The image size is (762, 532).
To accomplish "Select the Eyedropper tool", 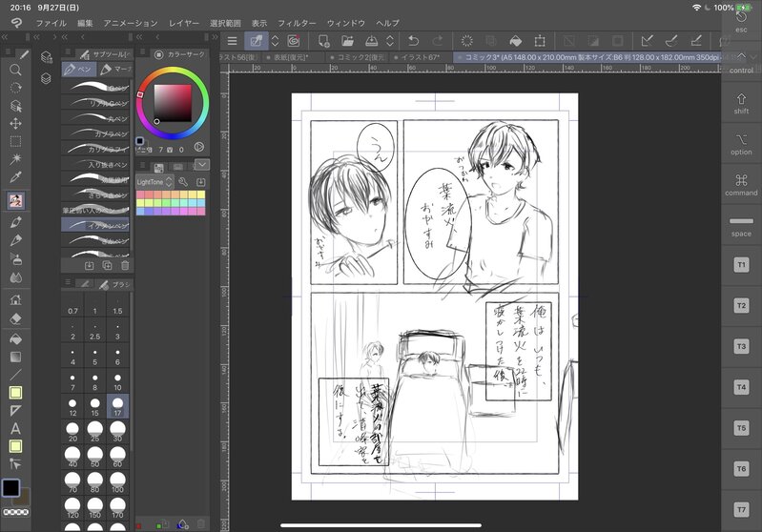I will [15, 176].
